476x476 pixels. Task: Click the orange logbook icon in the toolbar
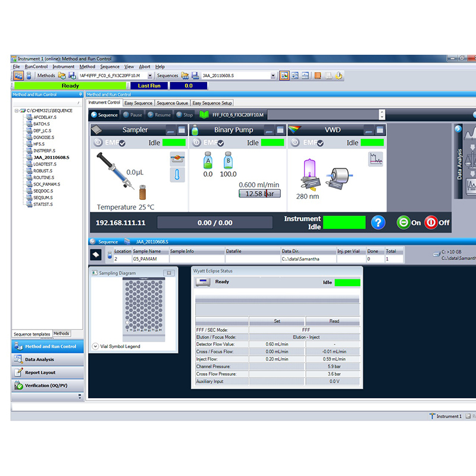pos(318,76)
